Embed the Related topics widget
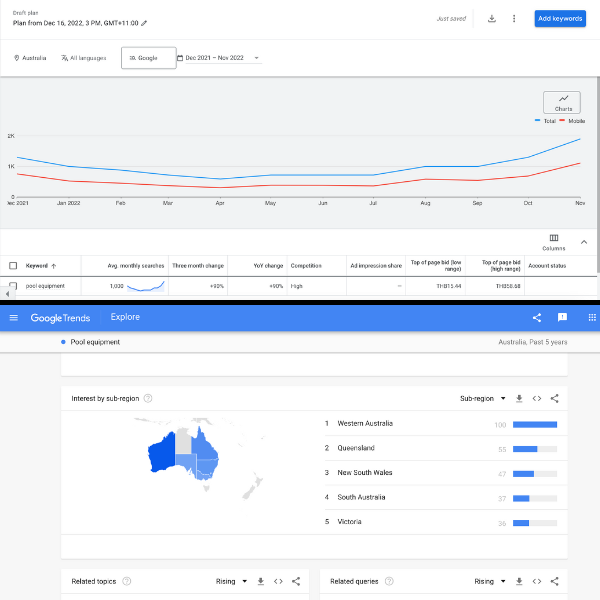The height and width of the screenshot is (600, 600). coord(278,581)
